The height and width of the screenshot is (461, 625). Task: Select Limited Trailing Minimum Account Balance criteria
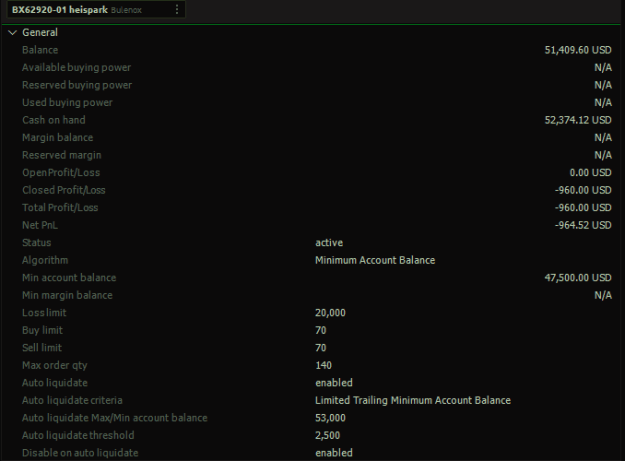tap(413, 400)
